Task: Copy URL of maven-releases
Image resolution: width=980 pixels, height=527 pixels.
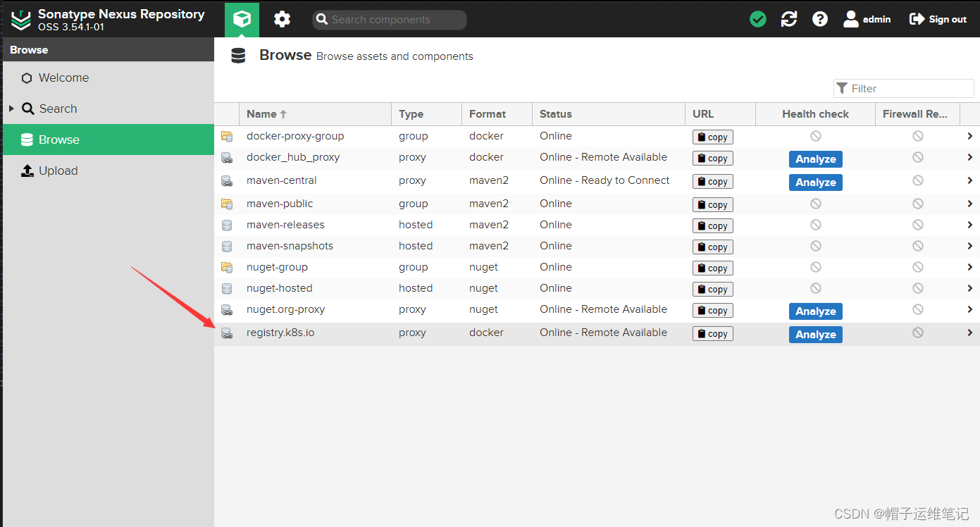Action: tap(713, 225)
